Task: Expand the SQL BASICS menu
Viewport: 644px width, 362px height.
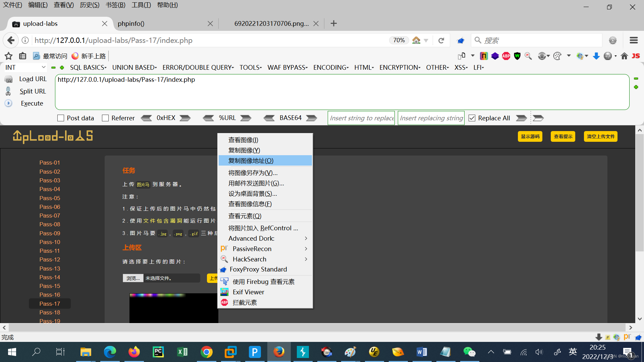Action: (x=88, y=67)
